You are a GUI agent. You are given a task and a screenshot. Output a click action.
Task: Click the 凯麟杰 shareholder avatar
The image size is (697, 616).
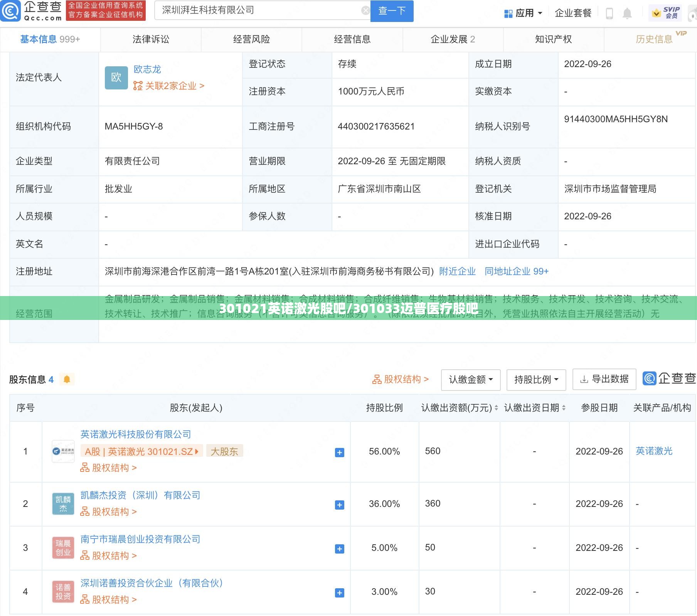coord(63,504)
